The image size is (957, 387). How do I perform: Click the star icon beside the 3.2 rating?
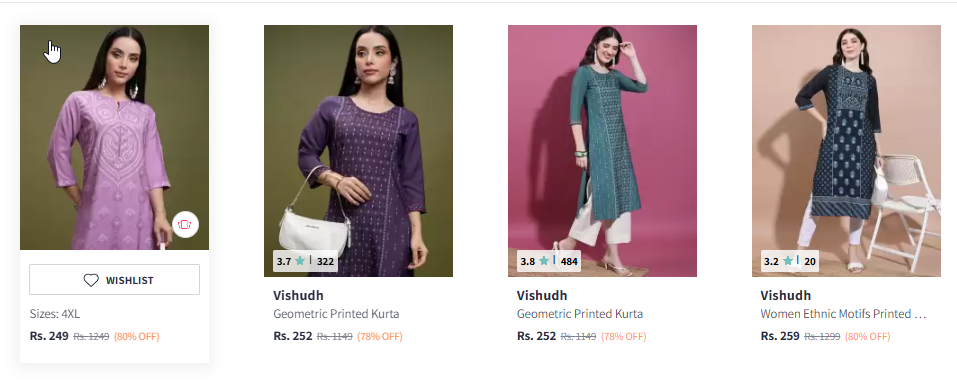click(787, 261)
